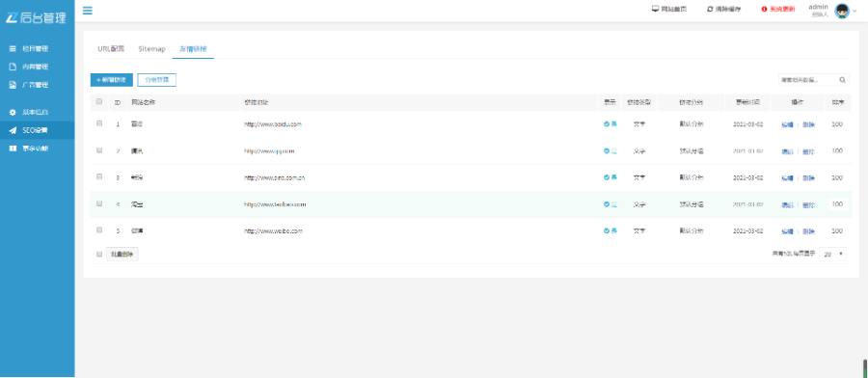
Task: Click the red 系统更新 alert
Action: pyautogui.click(x=777, y=10)
